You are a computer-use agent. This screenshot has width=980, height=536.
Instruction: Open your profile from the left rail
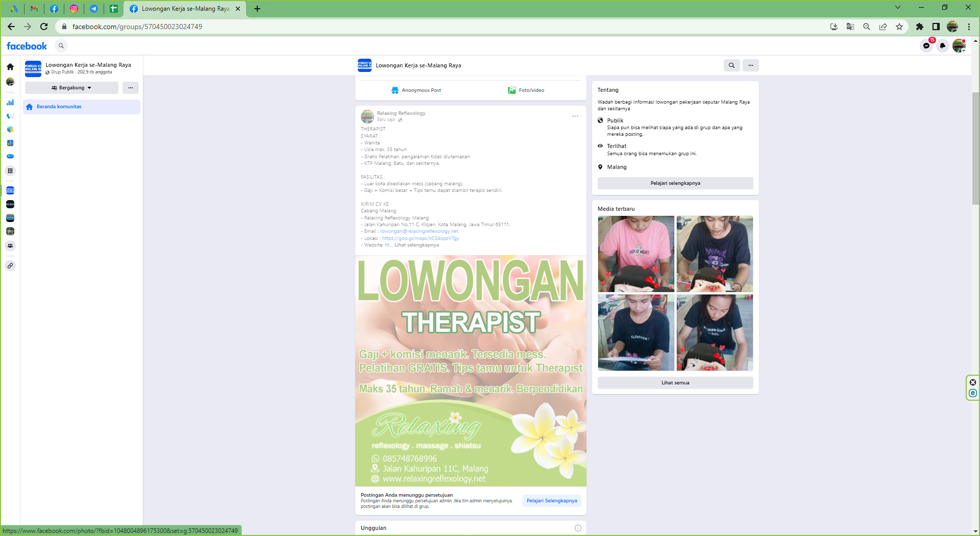tap(10, 82)
